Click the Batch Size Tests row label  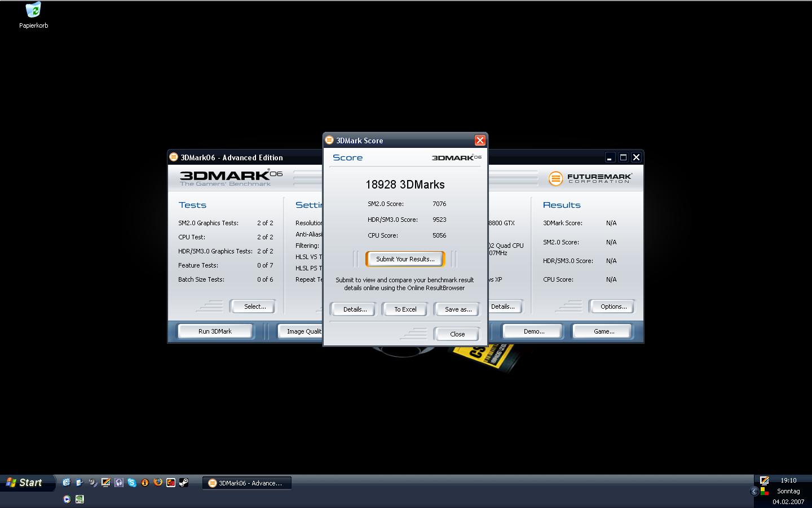201,279
